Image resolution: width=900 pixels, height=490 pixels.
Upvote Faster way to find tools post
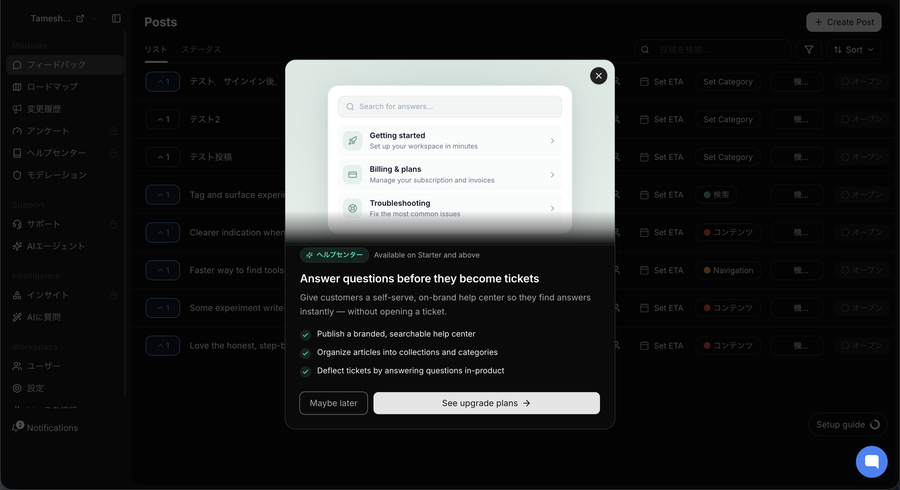[162, 270]
